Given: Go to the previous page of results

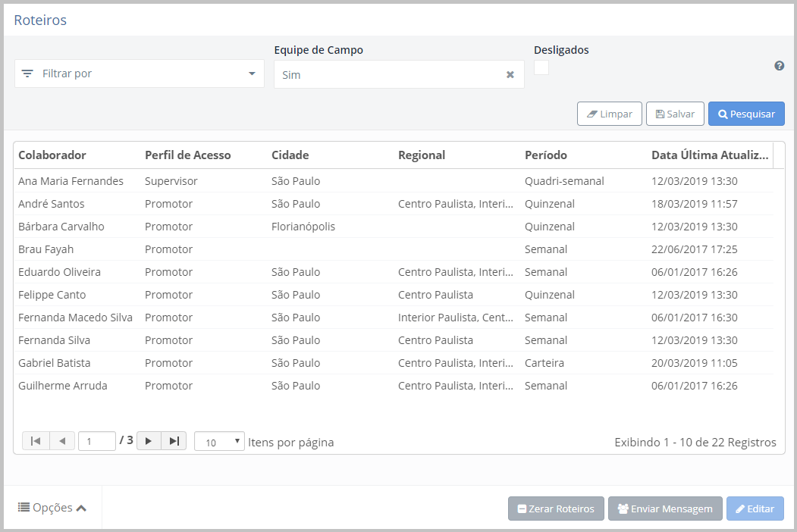Looking at the screenshot, I should pos(62,441).
